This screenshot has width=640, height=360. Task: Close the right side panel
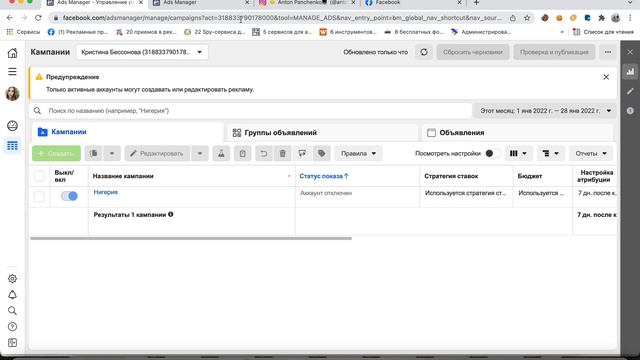(630, 52)
